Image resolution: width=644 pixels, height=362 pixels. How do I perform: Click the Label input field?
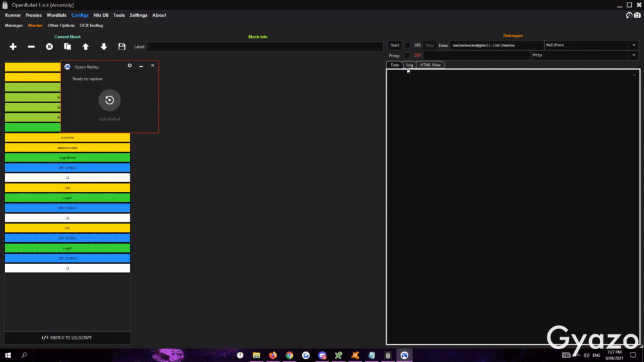point(265,47)
